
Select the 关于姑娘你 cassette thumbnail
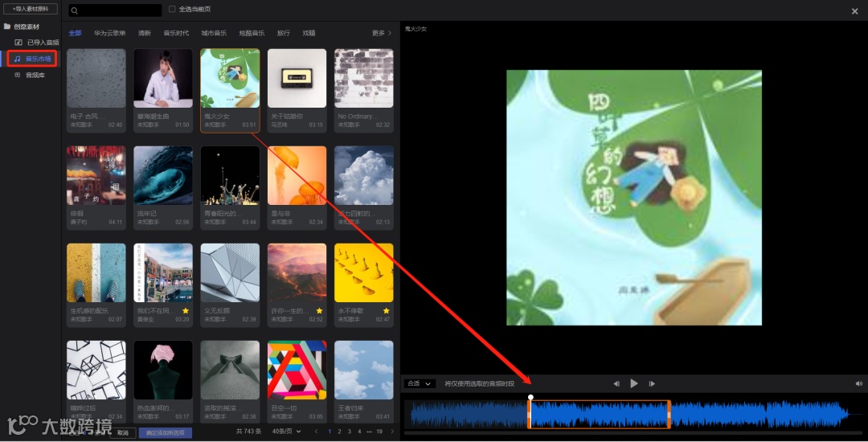point(297,78)
